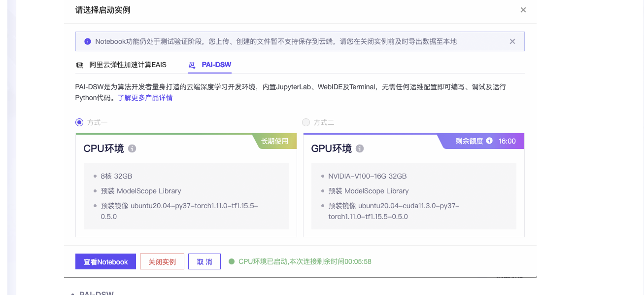The height and width of the screenshot is (295, 644).
Task: Click info icon next to GPU环境
Action: (360, 148)
